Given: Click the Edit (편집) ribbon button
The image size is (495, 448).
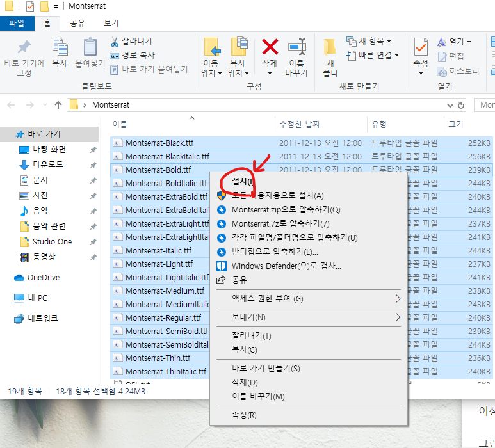Looking at the screenshot, I should [451, 56].
